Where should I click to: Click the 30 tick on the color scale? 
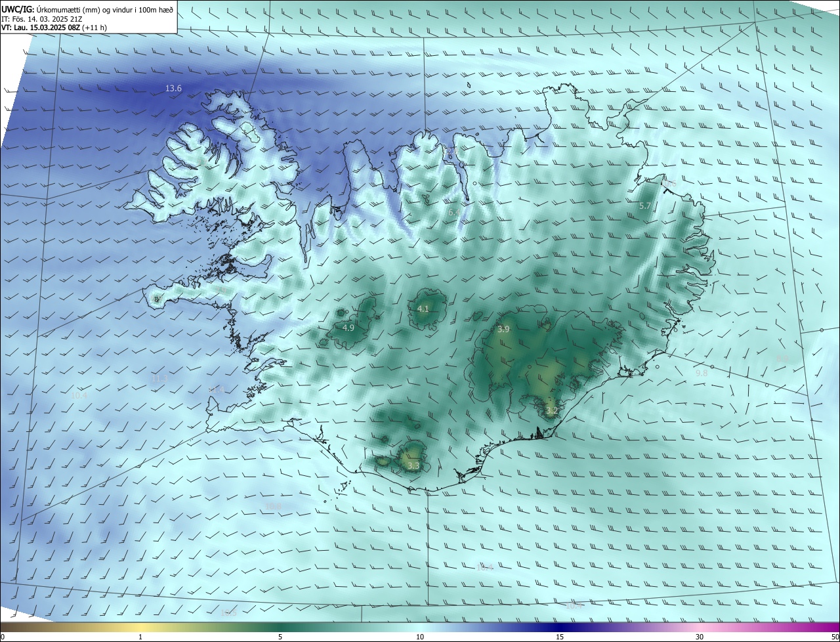click(x=700, y=637)
